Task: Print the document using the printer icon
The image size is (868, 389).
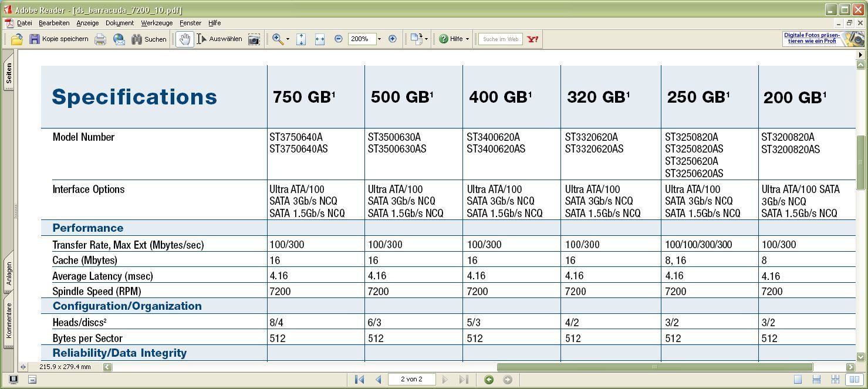Action: click(x=100, y=39)
